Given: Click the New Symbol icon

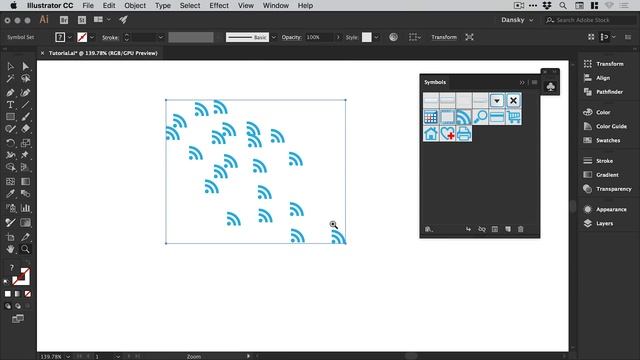Looking at the screenshot, I should tap(508, 229).
